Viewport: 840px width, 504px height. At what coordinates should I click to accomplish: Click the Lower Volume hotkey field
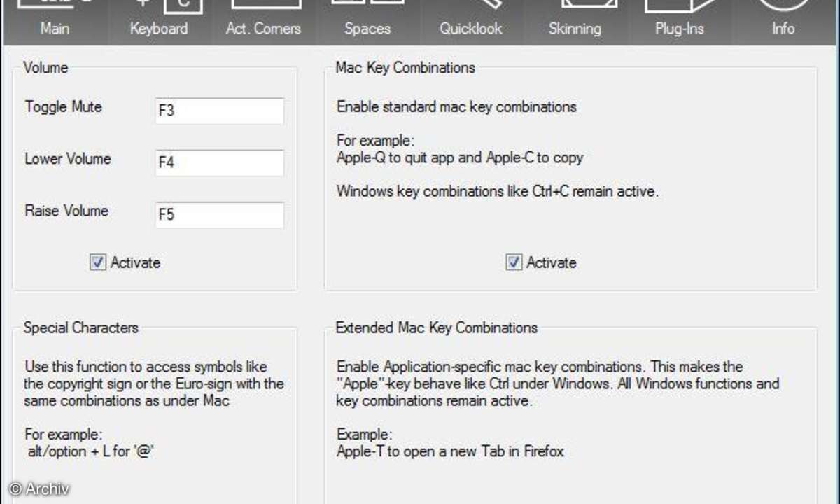click(220, 162)
